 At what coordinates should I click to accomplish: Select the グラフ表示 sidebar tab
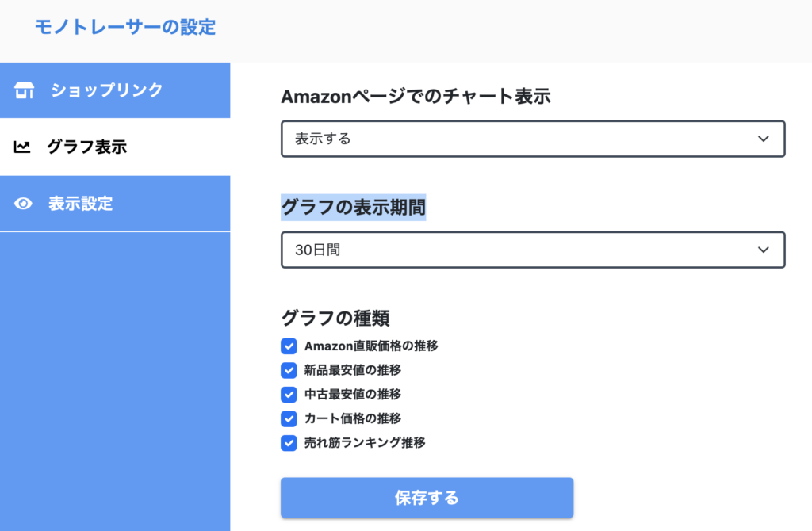coord(115,147)
